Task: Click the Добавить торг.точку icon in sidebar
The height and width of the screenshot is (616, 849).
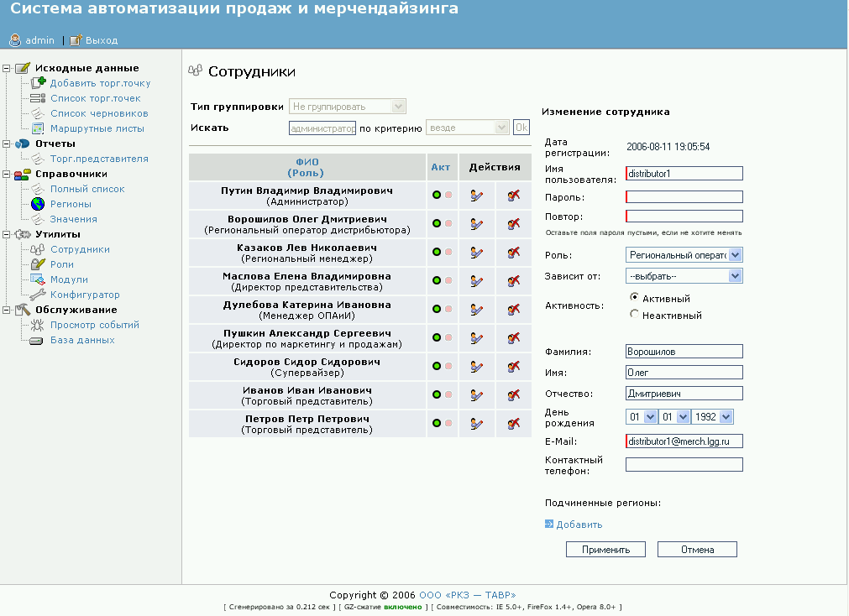Action: coord(37,83)
